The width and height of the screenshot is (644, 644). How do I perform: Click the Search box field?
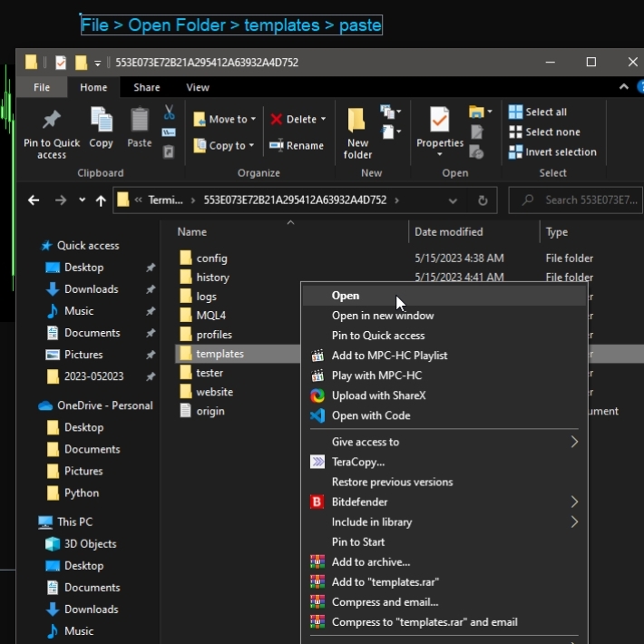coord(579,200)
